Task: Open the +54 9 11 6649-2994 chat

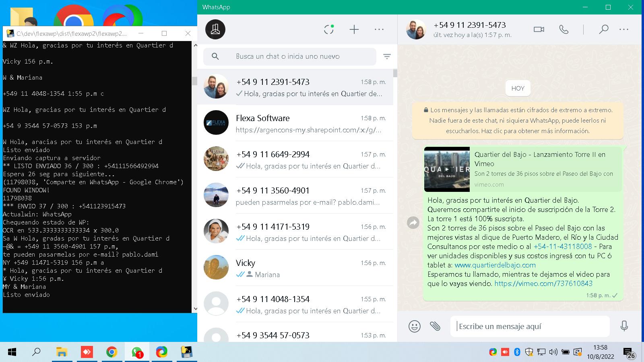Action: pos(295,160)
